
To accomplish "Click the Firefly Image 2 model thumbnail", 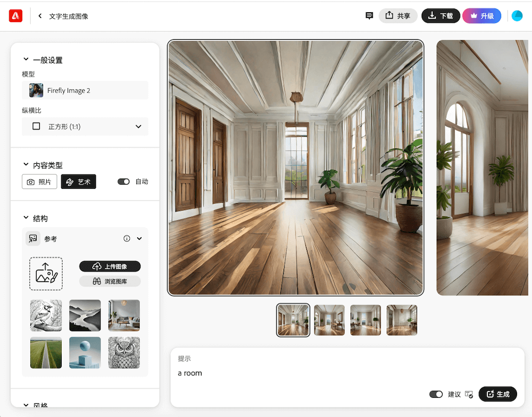I will pyautogui.click(x=36, y=90).
